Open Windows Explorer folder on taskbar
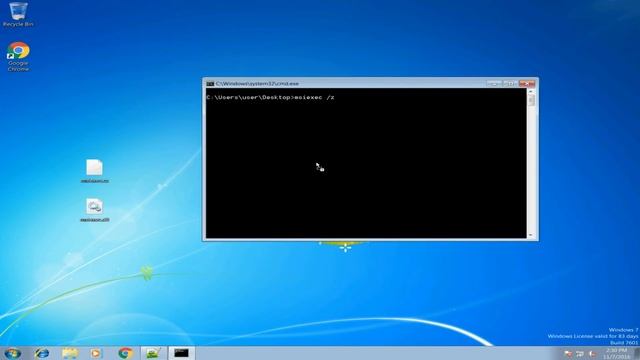This screenshot has width=640, height=360. (x=70, y=353)
